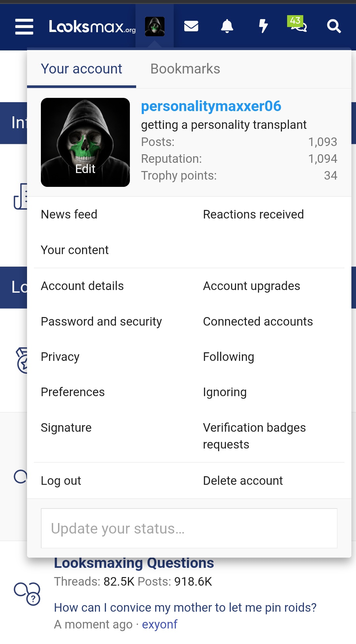Select the Your account tab
Image resolution: width=356 pixels, height=644 pixels.
pos(81,69)
